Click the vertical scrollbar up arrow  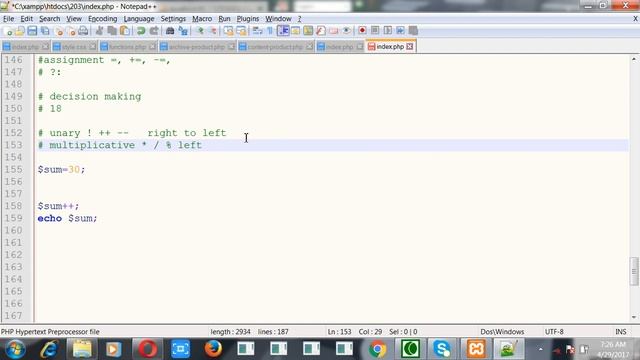click(x=633, y=59)
